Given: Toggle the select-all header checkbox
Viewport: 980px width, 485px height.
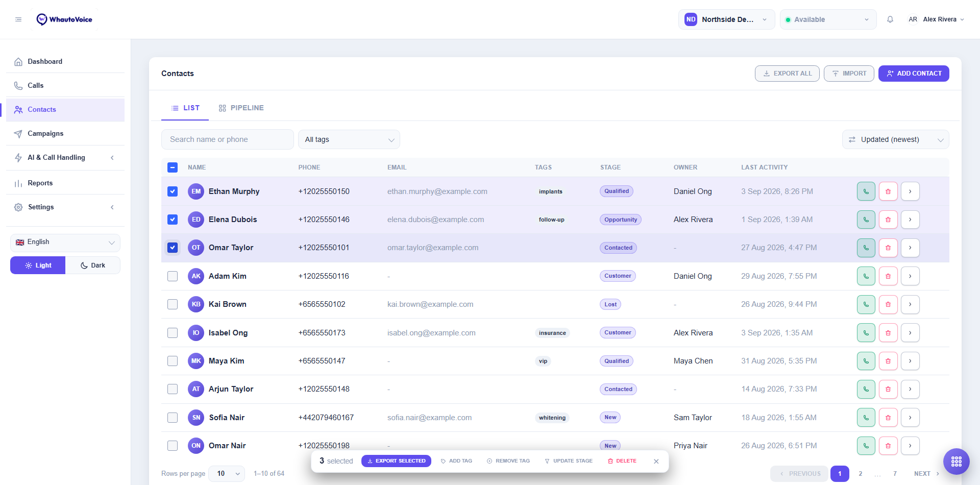Looking at the screenshot, I should click(173, 167).
